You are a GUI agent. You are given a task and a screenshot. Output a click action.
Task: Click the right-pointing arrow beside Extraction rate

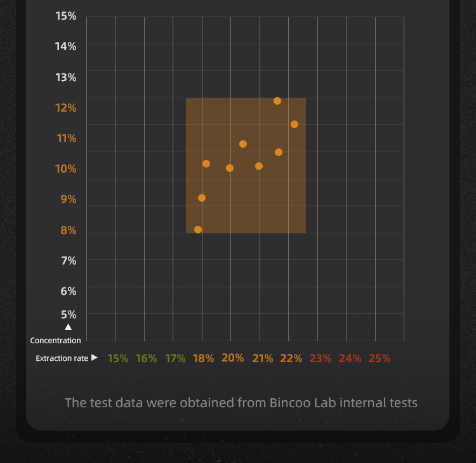click(95, 358)
